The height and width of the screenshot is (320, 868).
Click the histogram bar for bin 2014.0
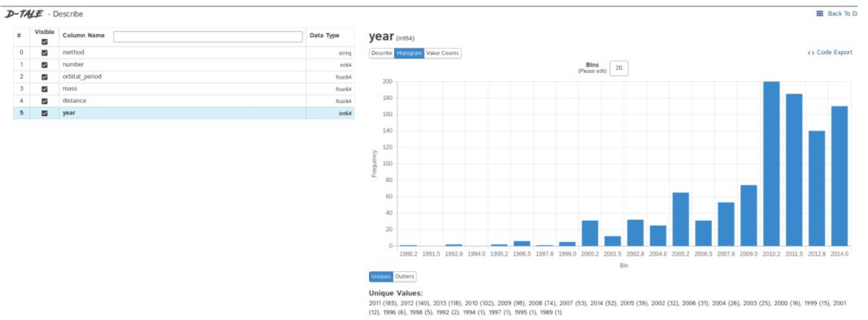coord(840,176)
